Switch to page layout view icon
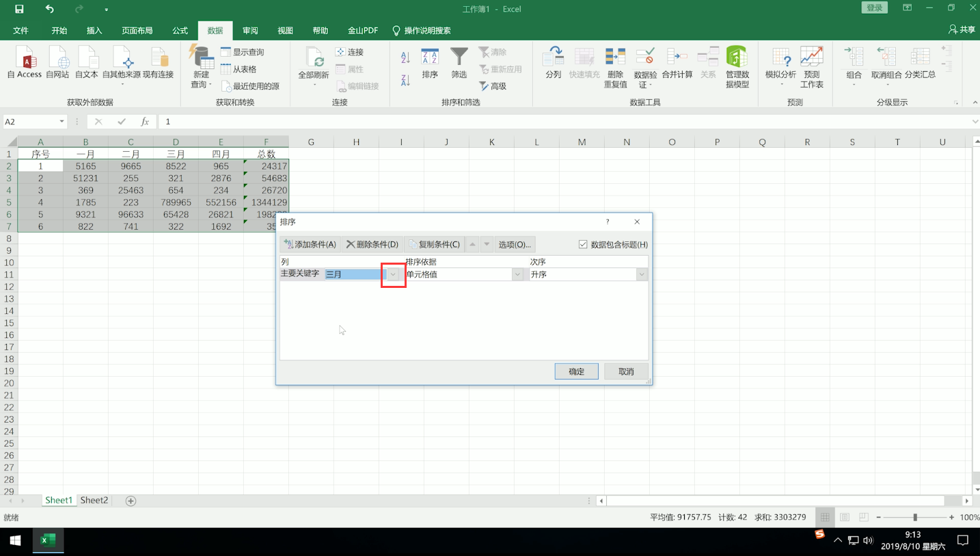Image resolution: width=980 pixels, height=556 pixels. click(x=845, y=517)
